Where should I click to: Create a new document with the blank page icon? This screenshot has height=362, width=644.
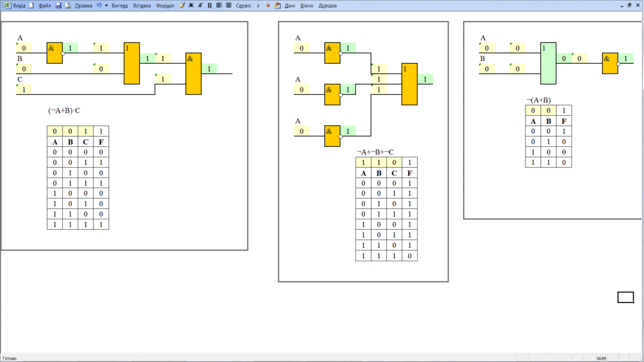(x=31, y=5)
